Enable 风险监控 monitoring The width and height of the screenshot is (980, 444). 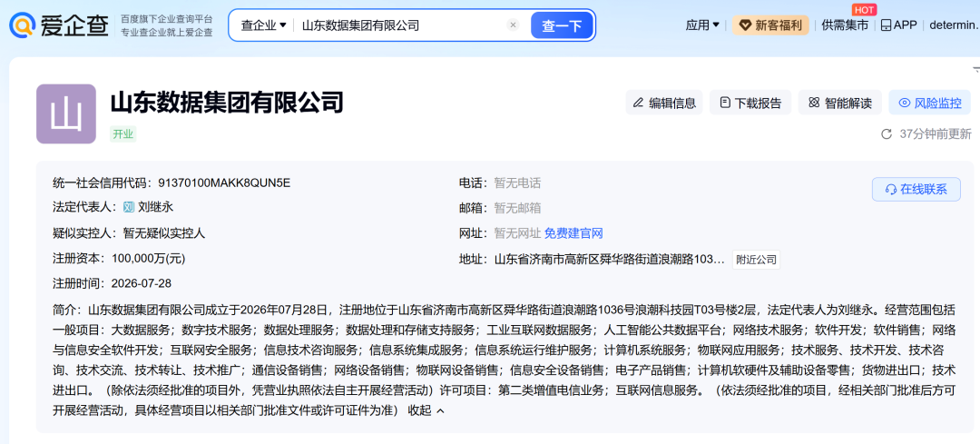930,103
